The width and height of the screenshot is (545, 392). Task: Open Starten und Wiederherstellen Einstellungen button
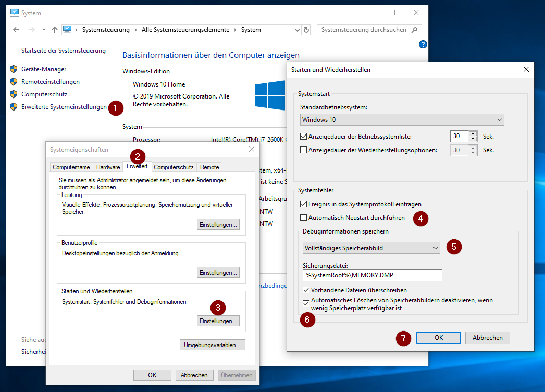coord(218,321)
